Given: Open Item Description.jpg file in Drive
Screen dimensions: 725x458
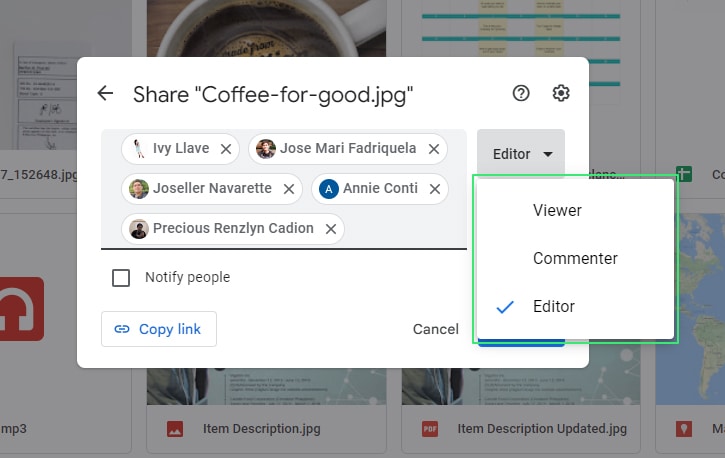Looking at the screenshot, I should point(266,429).
